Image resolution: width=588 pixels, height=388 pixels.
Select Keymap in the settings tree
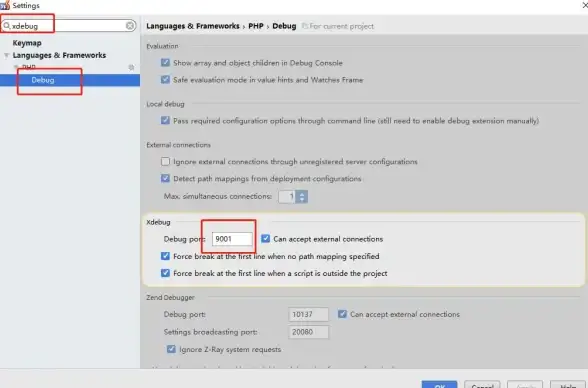point(27,43)
